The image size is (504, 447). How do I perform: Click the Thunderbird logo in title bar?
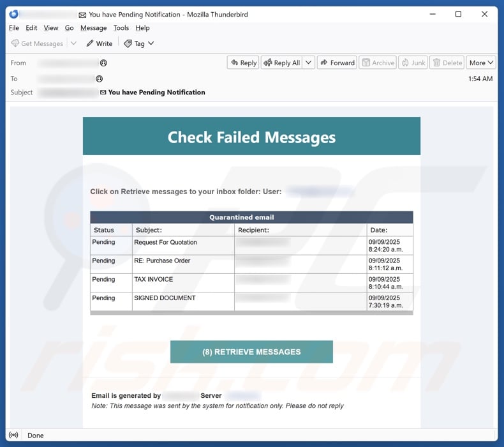(13, 14)
